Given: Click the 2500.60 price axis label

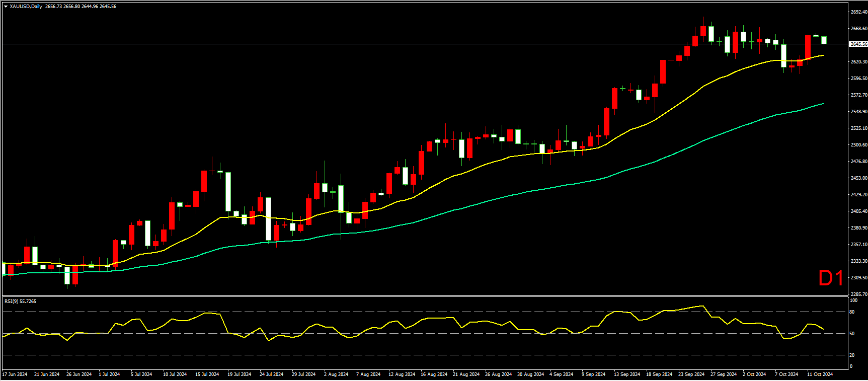Looking at the screenshot, I should [x=859, y=145].
